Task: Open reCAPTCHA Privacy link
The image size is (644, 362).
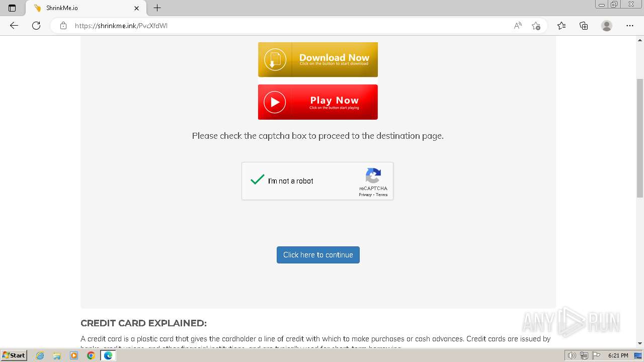Action: 365,195
